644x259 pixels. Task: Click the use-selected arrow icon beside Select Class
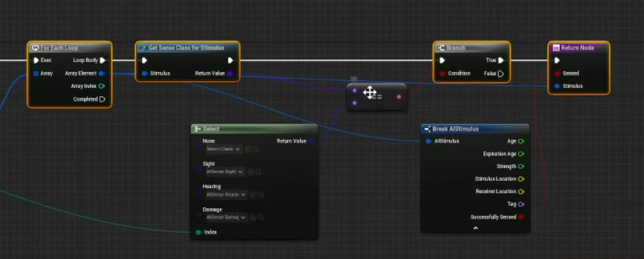[x=248, y=150]
